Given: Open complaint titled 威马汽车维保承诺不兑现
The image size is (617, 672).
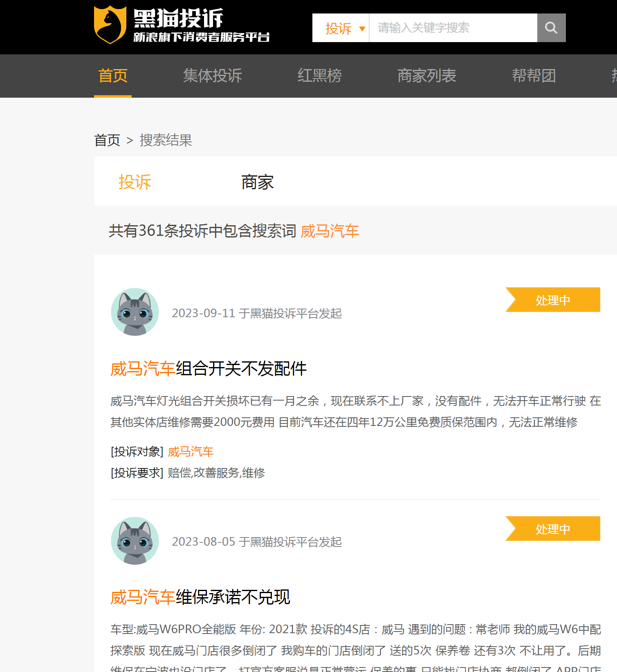Looking at the screenshot, I should pos(200,597).
